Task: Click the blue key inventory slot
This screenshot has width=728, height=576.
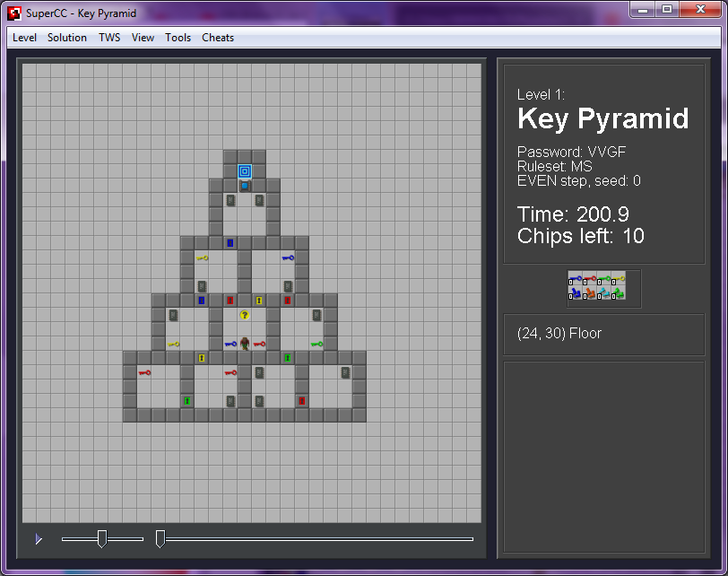Action: click(575, 279)
